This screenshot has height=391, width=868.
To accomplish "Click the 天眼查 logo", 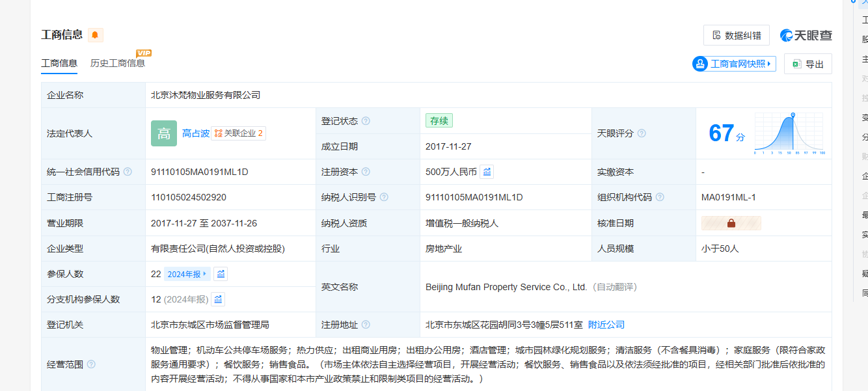I will pyautogui.click(x=806, y=35).
